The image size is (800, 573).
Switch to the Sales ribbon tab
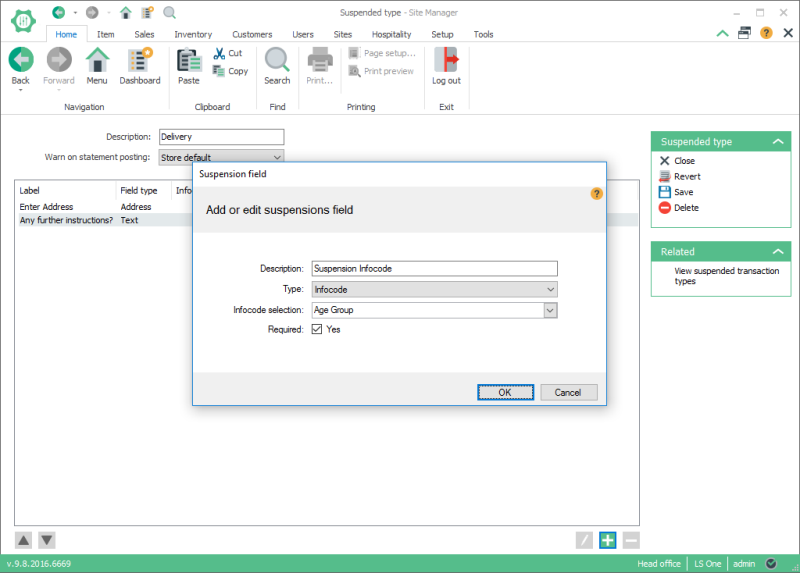144,34
